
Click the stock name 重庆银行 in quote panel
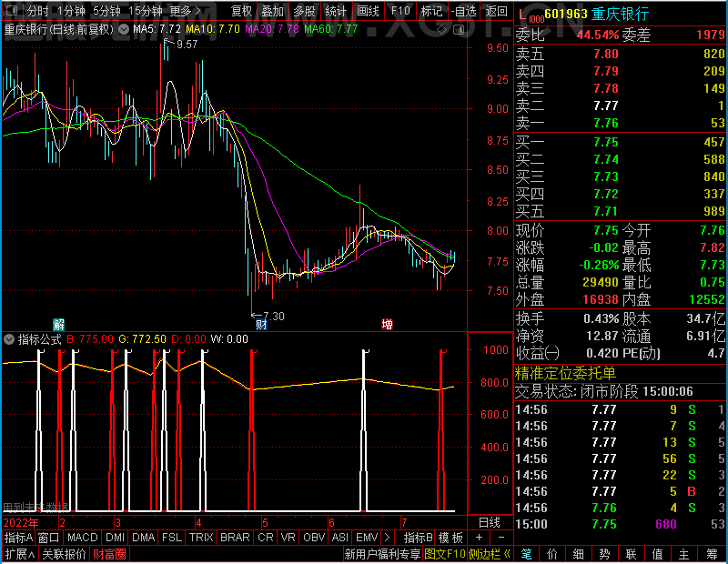(620, 15)
